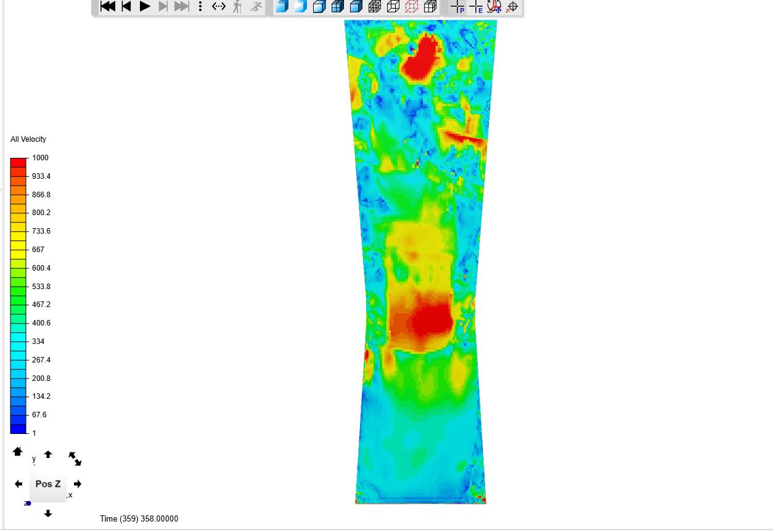Reset view with the home icon
Screen dimensions: 773x532
[x=18, y=452]
